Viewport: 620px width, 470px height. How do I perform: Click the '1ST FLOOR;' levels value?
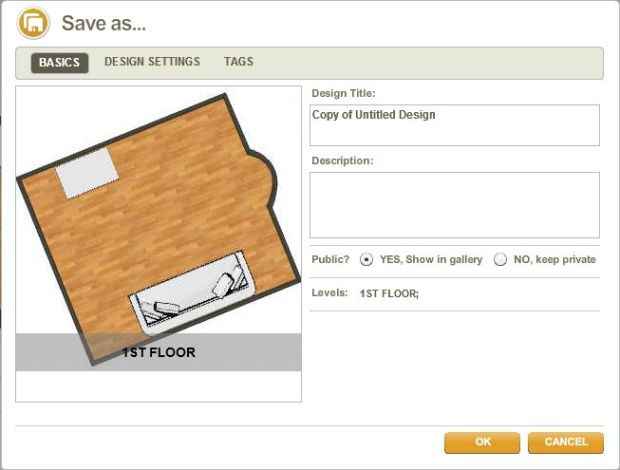click(389, 294)
